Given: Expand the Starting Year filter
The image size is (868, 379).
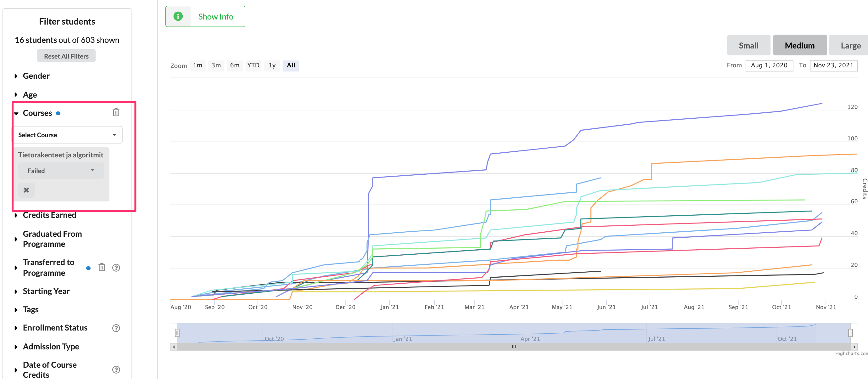Looking at the screenshot, I should point(46,291).
